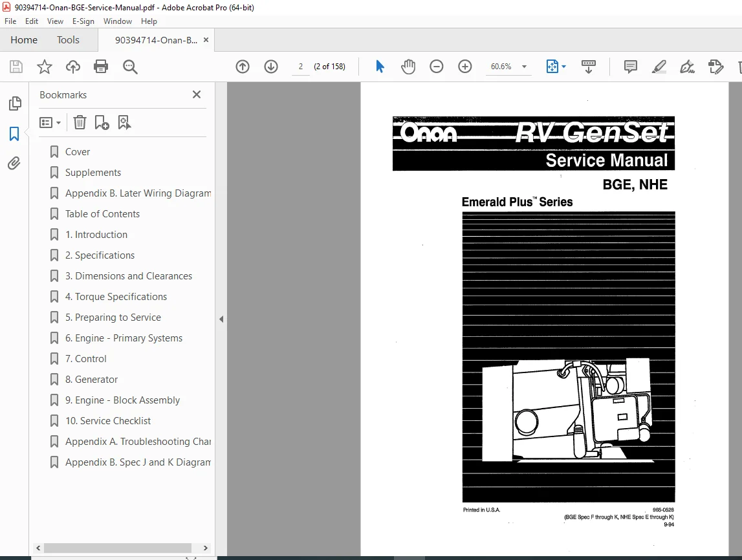Click the 60.6% zoom value field

(501, 67)
